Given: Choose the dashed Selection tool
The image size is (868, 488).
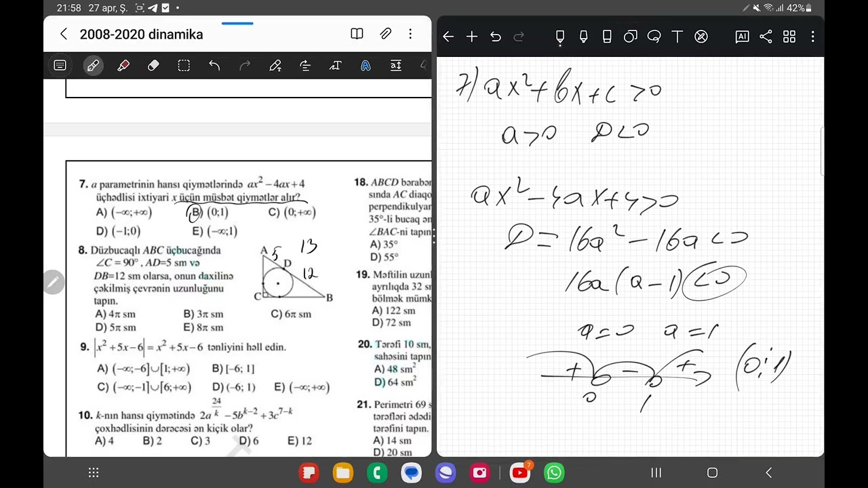Looking at the screenshot, I should [x=184, y=66].
